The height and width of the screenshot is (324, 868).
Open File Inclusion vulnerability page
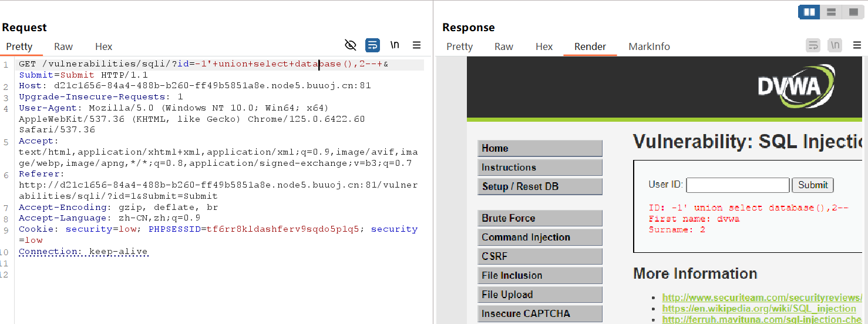(540, 275)
